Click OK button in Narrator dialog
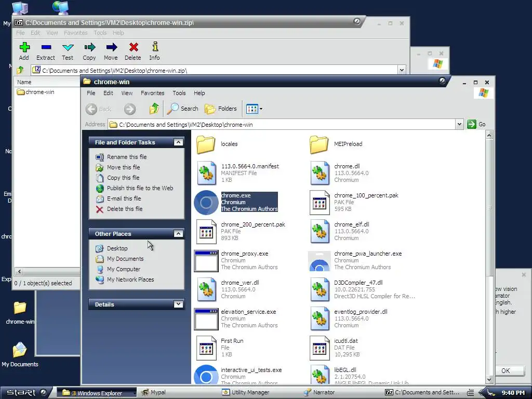The image size is (532, 399). point(506,370)
